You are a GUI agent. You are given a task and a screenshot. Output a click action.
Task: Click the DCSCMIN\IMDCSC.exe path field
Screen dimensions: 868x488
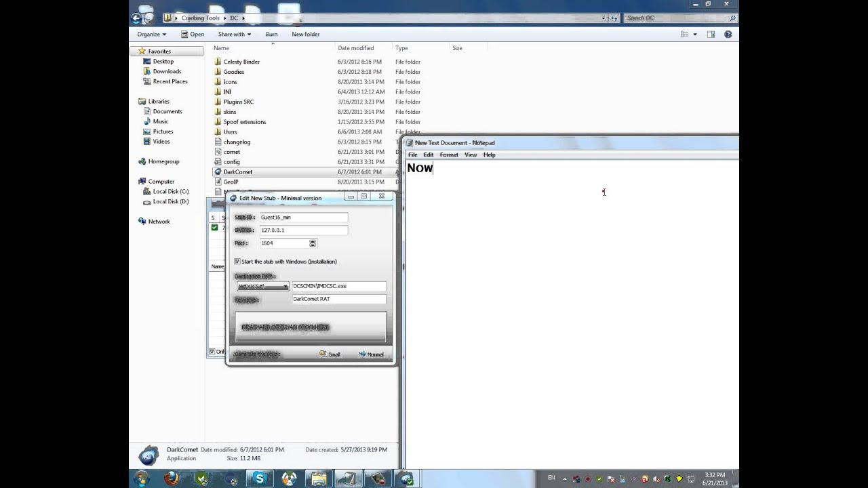[x=338, y=287]
